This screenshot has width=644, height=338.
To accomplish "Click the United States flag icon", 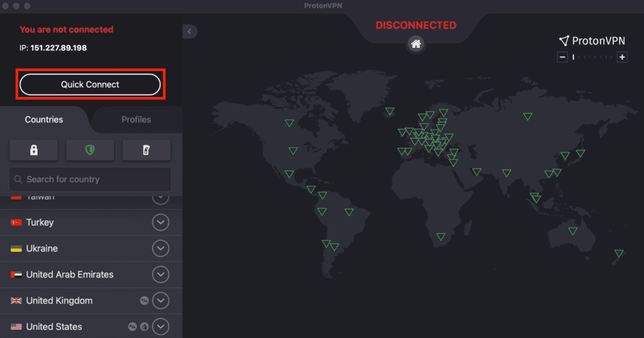I will pos(16,327).
